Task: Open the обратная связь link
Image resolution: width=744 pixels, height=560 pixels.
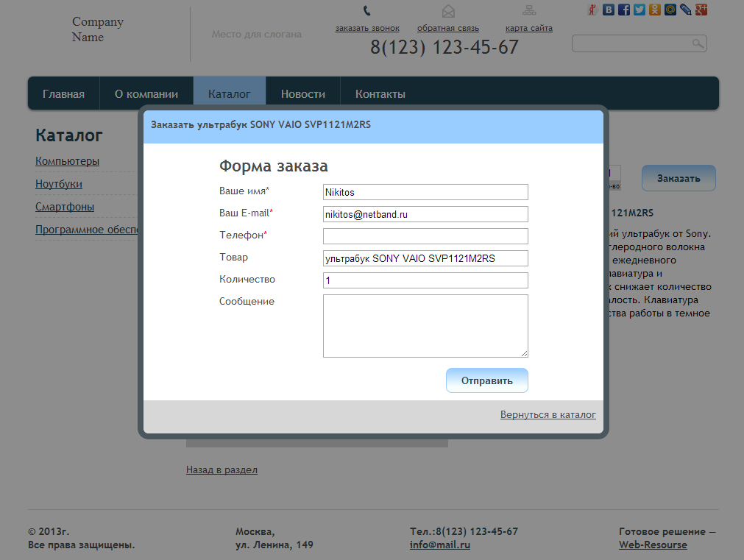Action: click(x=448, y=28)
